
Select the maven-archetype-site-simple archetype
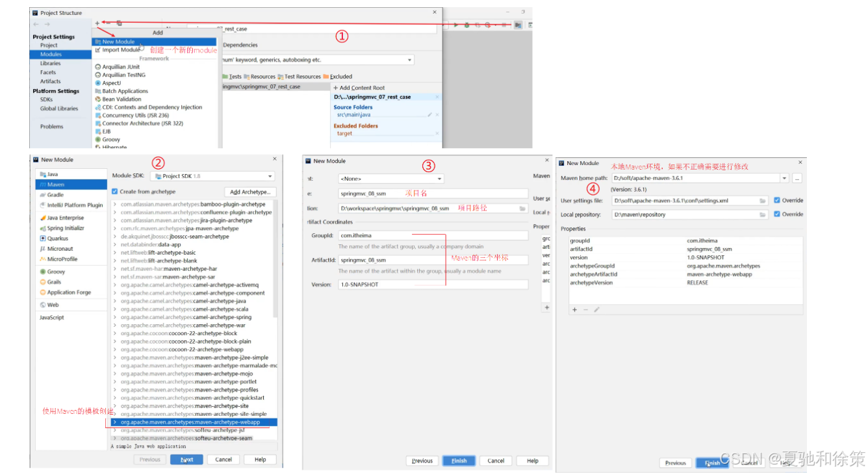click(x=194, y=414)
